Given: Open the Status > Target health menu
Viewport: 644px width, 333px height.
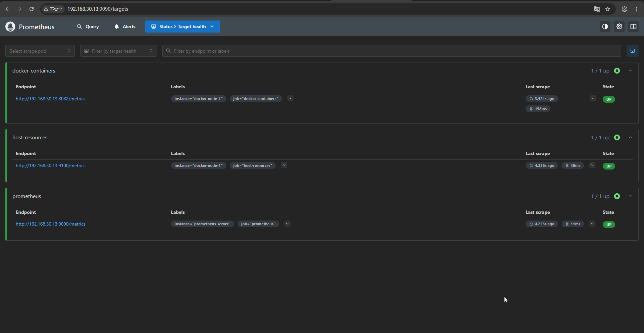Looking at the screenshot, I should click(183, 27).
